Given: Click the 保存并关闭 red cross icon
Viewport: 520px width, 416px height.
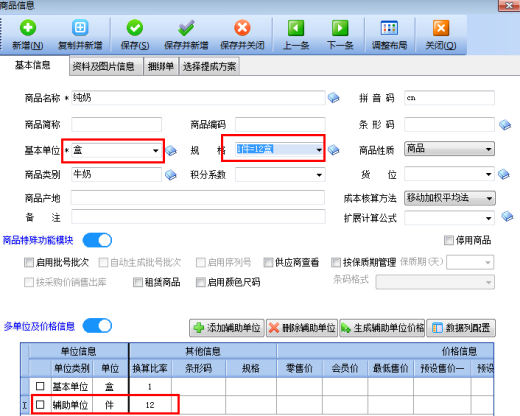Looking at the screenshot, I should [242, 28].
